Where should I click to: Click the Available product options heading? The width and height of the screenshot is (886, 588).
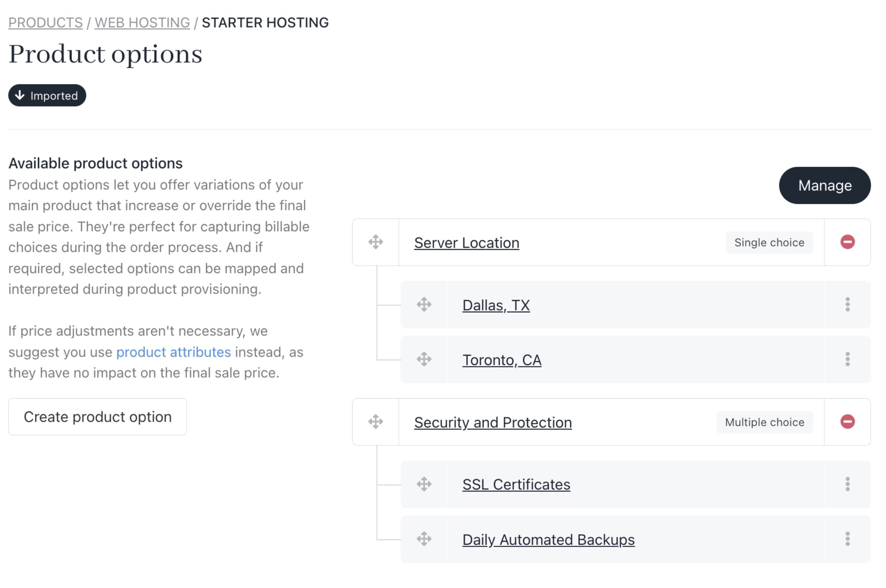[95, 163]
